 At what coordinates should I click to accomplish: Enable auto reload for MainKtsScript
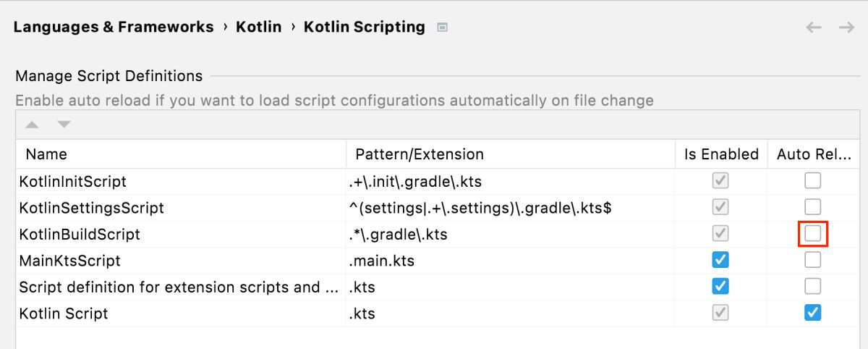click(x=813, y=260)
